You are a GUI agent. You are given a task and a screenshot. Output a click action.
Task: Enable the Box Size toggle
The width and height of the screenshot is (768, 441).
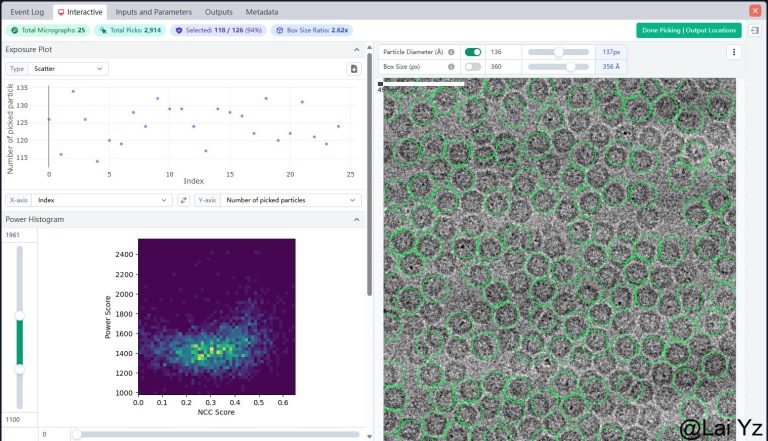[473, 66]
